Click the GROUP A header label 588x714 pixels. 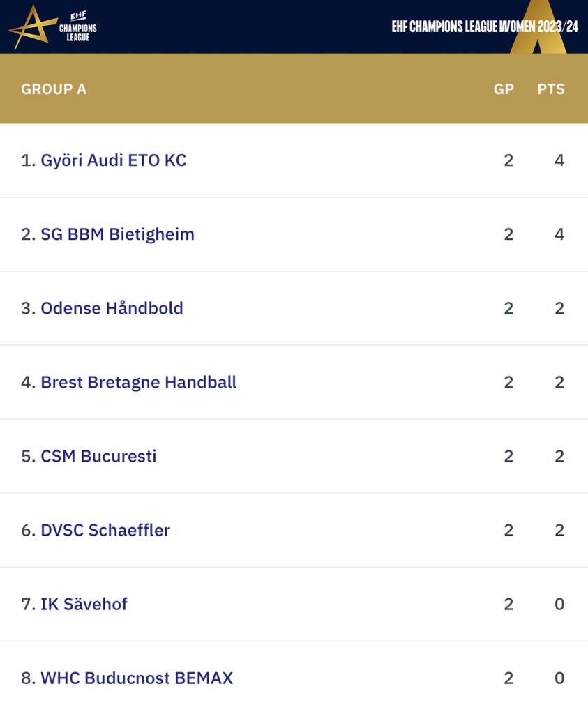click(54, 89)
